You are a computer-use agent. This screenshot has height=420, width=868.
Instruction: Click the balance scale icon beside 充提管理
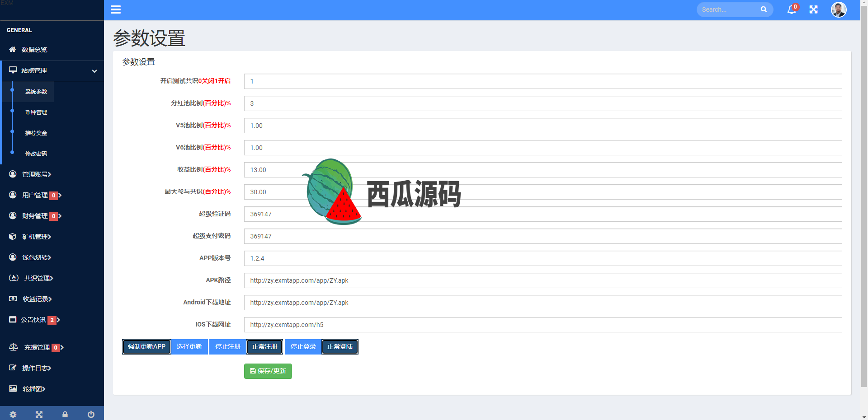click(14, 347)
